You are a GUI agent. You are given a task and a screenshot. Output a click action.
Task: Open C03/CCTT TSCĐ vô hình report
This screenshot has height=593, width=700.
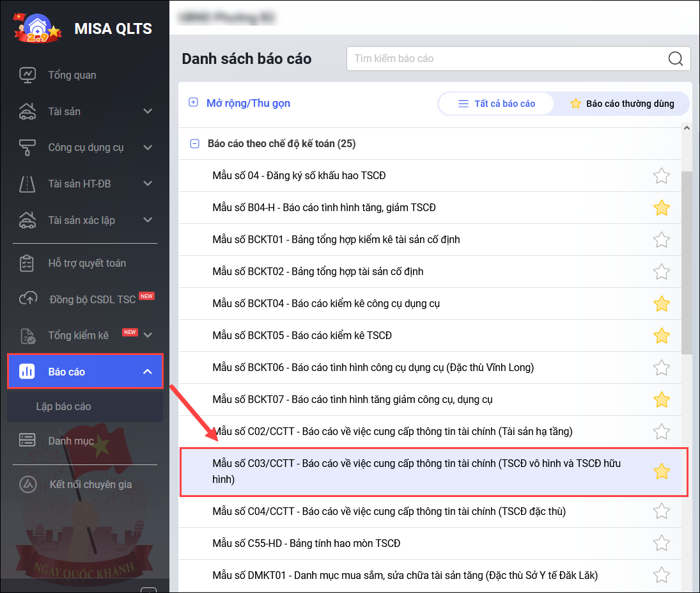click(x=417, y=471)
